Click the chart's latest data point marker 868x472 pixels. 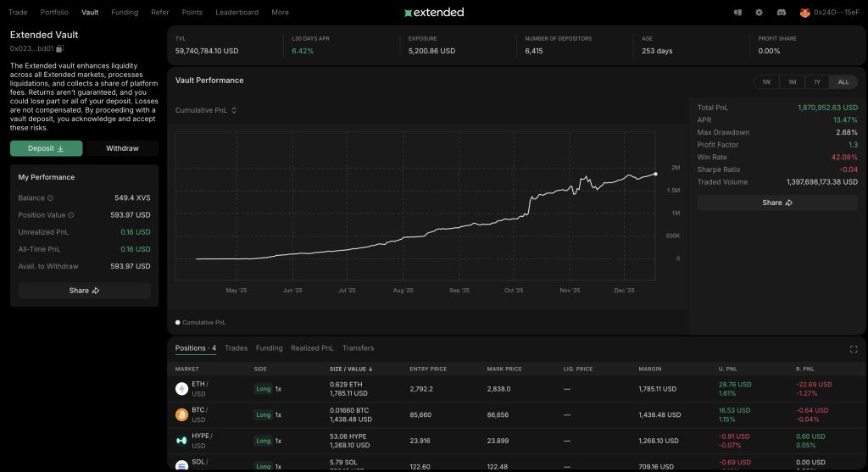(x=655, y=174)
